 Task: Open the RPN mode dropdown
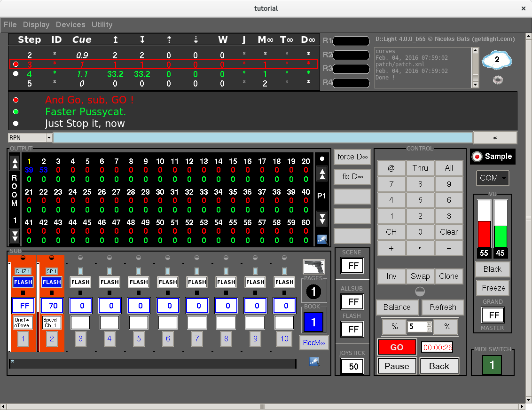49,138
